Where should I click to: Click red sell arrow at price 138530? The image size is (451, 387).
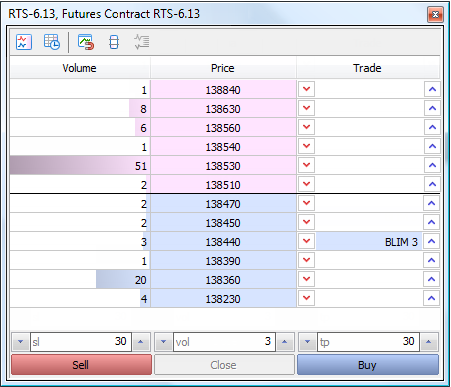(307, 165)
